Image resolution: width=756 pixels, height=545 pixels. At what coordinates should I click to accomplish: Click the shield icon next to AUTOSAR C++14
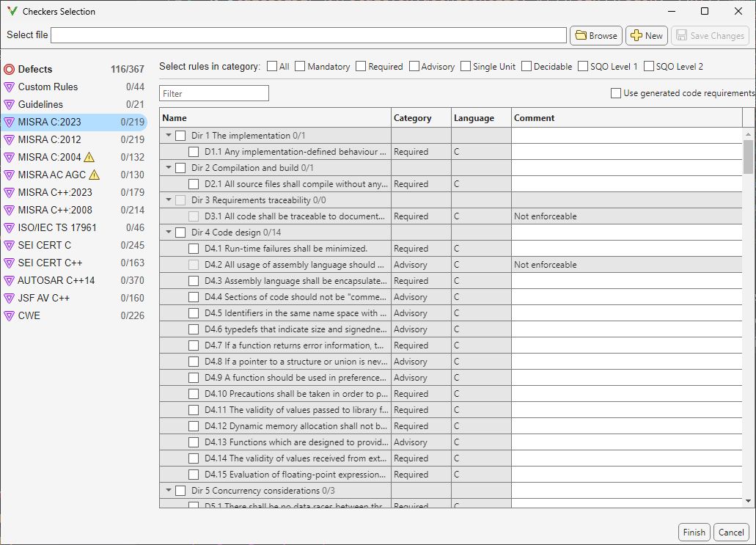pyautogui.click(x=10, y=280)
